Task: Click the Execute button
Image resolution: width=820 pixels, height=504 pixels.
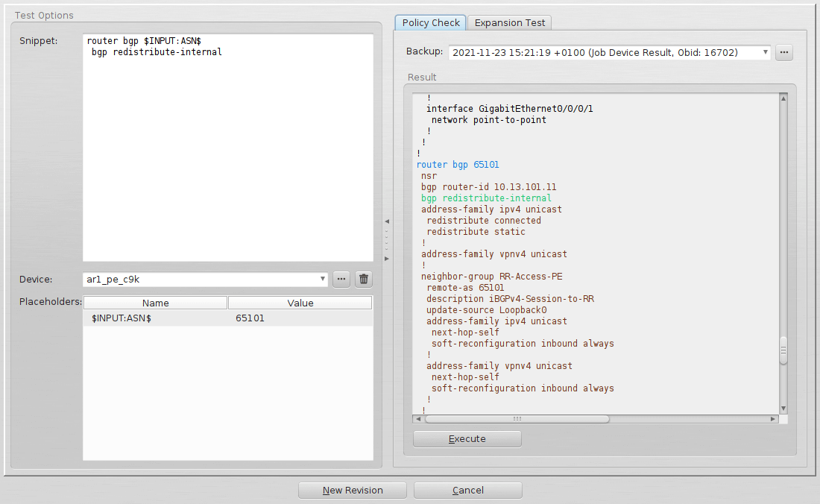Action: click(x=467, y=438)
